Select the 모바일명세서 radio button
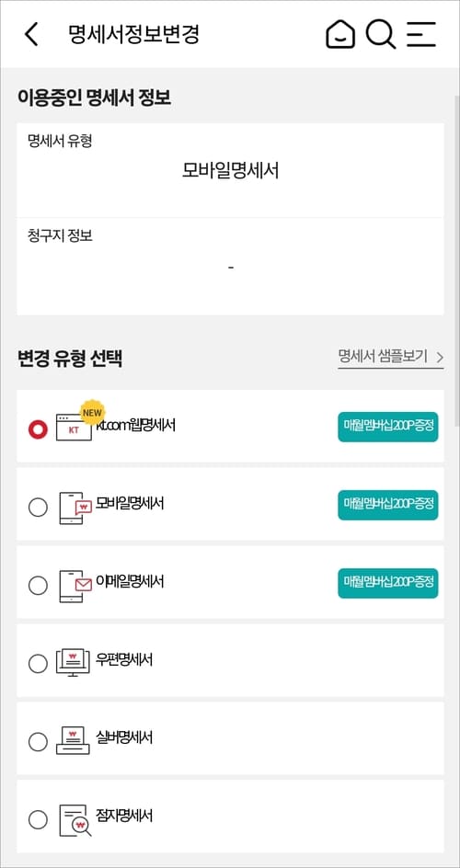 pyautogui.click(x=38, y=507)
